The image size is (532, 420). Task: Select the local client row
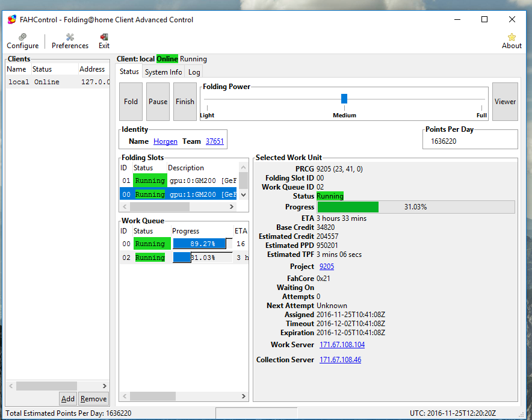tap(57, 82)
